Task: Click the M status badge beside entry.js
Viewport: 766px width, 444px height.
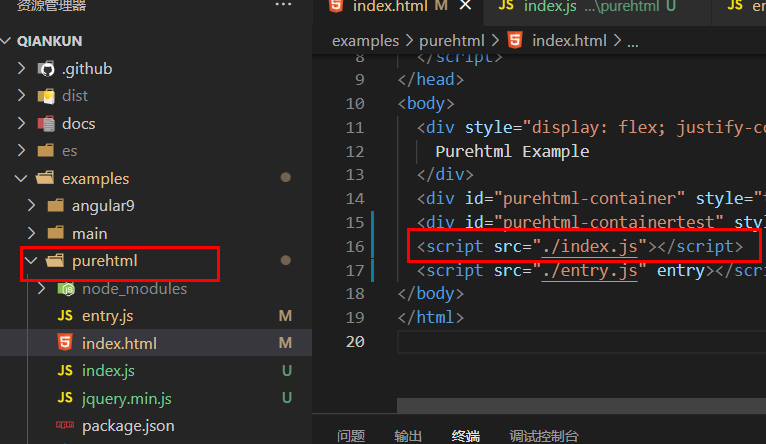Action: click(285, 316)
